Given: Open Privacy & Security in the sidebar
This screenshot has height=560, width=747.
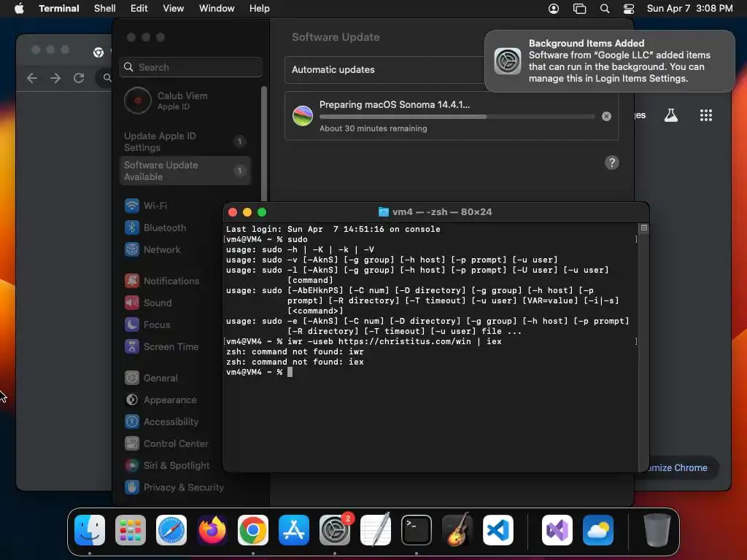Looking at the screenshot, I should (174, 488).
